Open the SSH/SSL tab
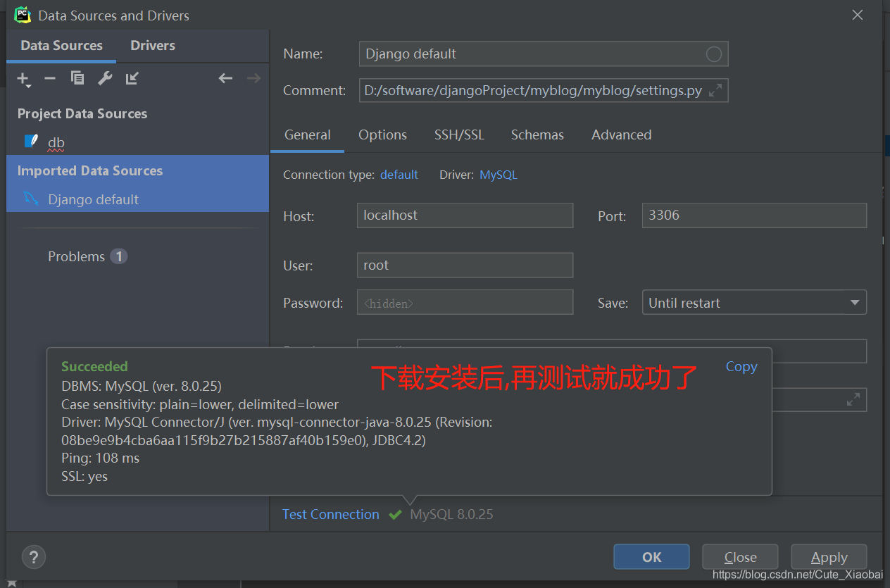The height and width of the screenshot is (588, 890). point(459,135)
